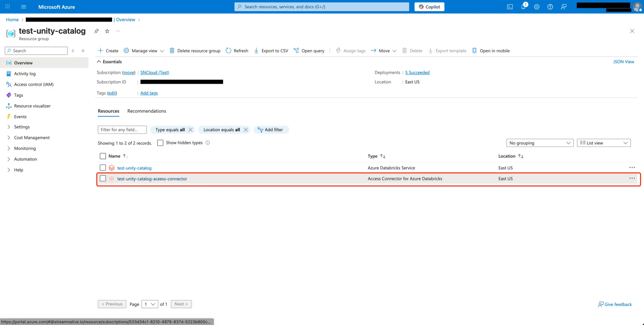
Task: Open row menu for the access connector
Action: point(632,178)
